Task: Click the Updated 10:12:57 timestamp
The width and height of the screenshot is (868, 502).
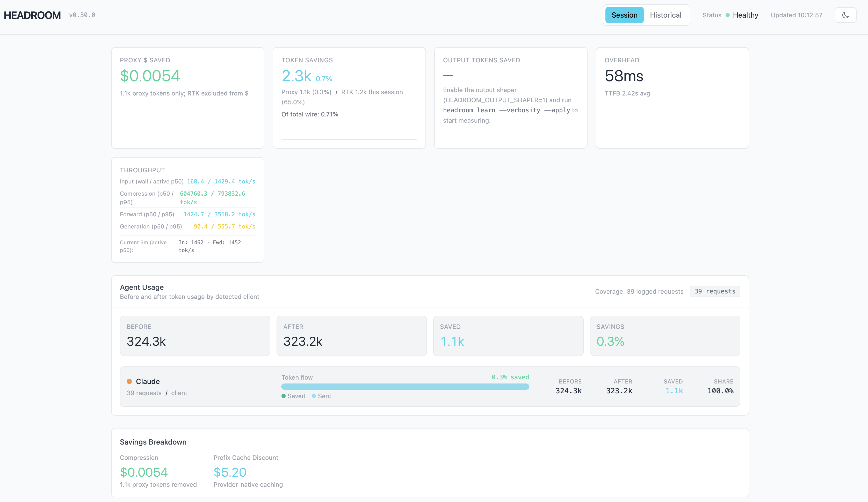Action: coord(796,15)
